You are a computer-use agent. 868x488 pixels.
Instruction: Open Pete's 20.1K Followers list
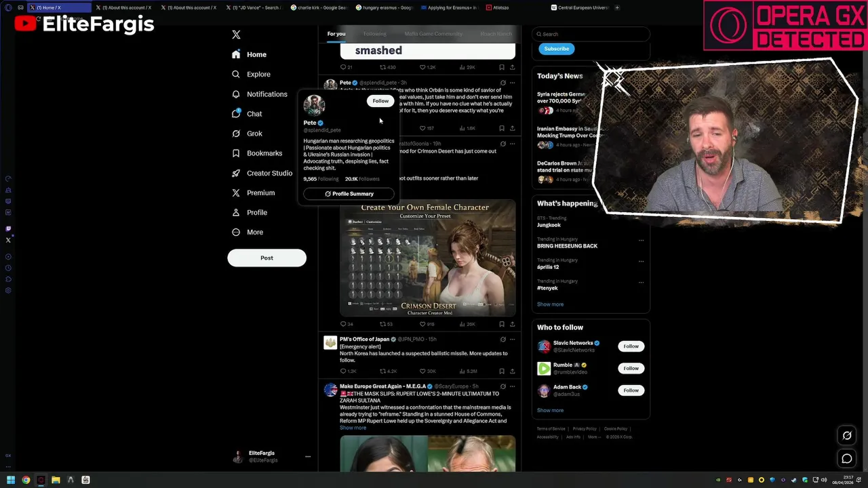(362, 179)
